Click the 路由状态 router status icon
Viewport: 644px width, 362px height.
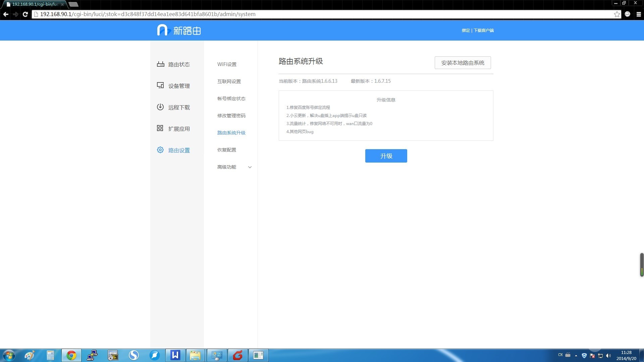(160, 64)
